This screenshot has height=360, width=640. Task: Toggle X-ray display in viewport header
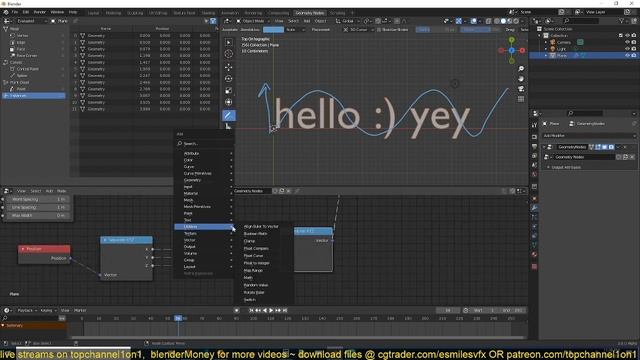tap(488, 21)
